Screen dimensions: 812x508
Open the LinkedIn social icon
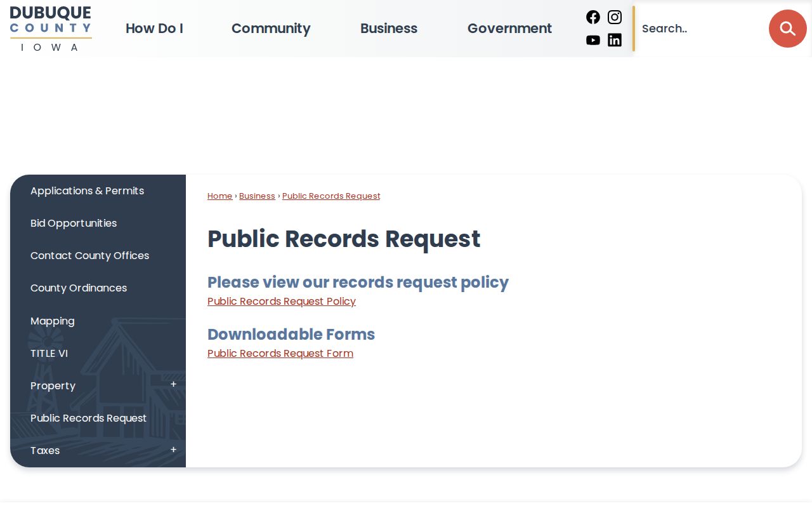tap(615, 40)
